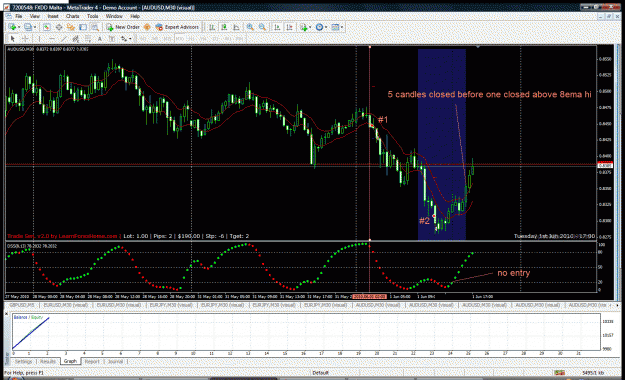Click the Indicators list icon
The image size is (625, 380).
[x=304, y=27]
